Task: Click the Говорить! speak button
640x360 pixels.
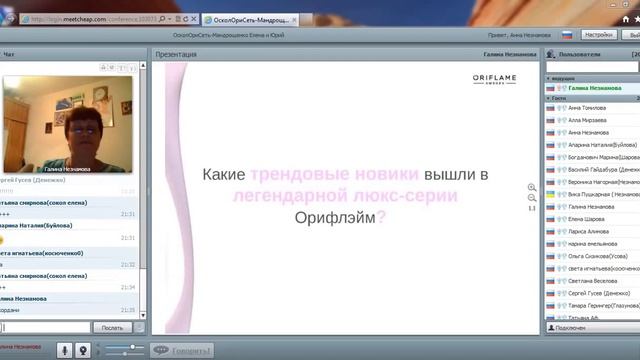Action: 182,350
